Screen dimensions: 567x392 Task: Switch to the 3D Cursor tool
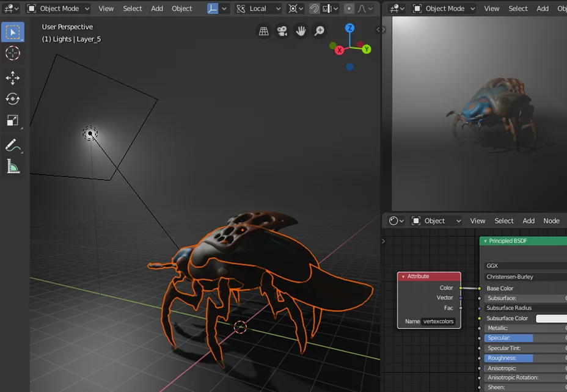point(13,54)
